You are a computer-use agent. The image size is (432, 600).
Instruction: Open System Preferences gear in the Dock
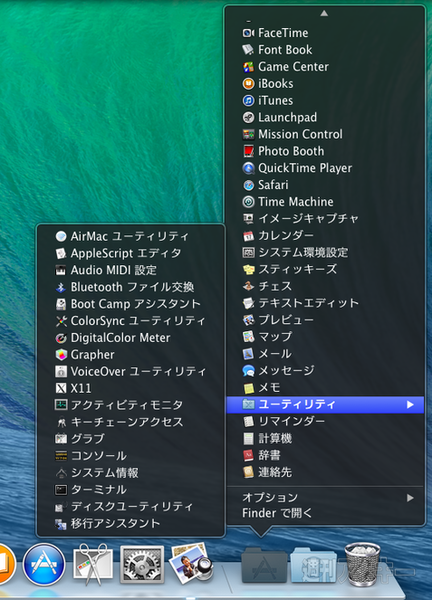(x=142, y=565)
